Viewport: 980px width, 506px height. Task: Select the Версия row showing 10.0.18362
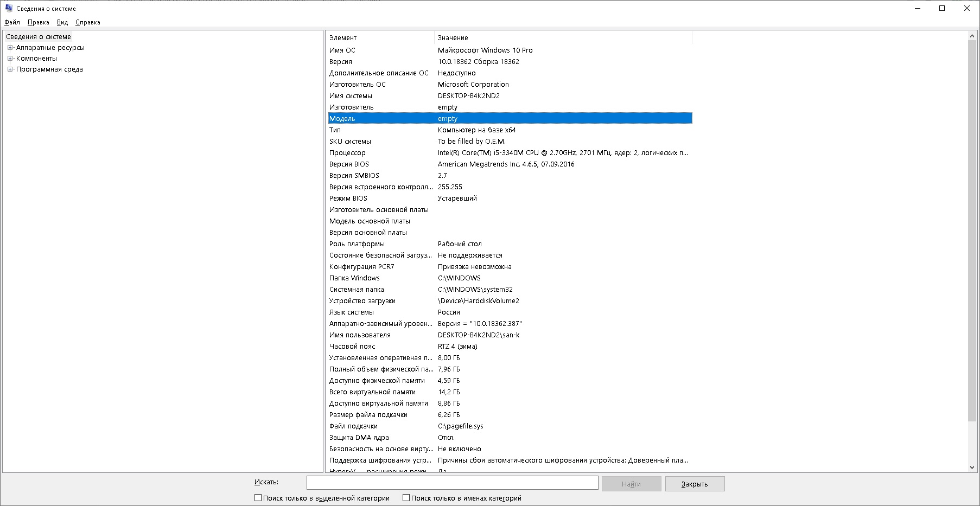coord(510,61)
